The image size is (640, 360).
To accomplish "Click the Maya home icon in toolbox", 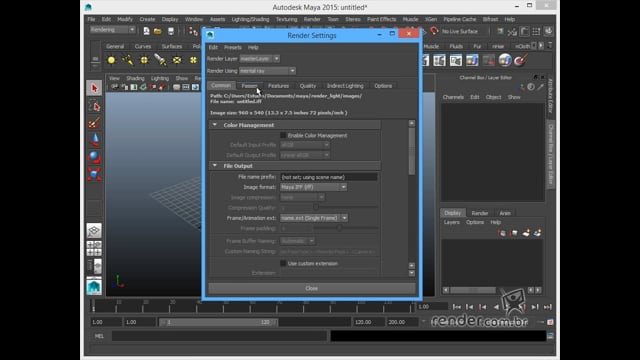I will [94, 286].
